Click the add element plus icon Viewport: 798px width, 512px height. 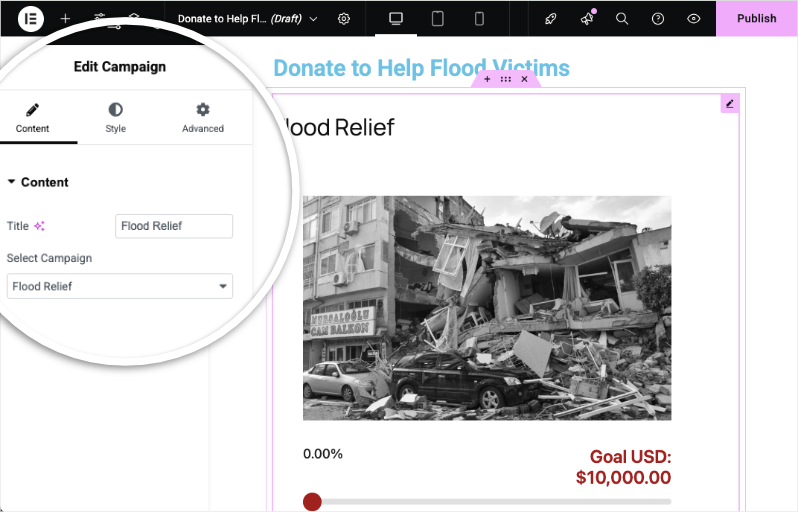(65, 19)
